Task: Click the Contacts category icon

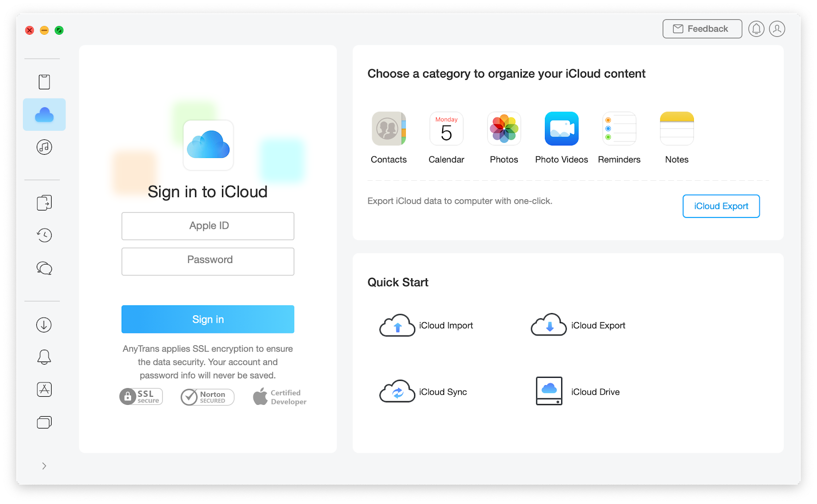Action: [389, 129]
